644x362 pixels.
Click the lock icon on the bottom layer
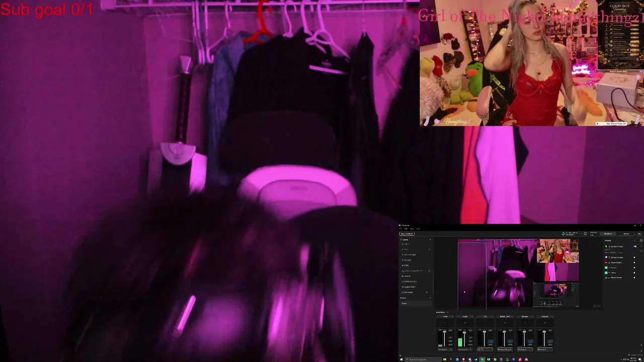pyautogui.click(x=427, y=292)
